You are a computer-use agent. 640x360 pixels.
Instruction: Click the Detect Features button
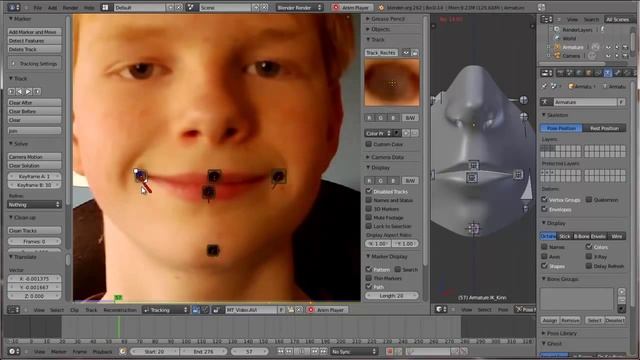pyautogui.click(x=34, y=41)
